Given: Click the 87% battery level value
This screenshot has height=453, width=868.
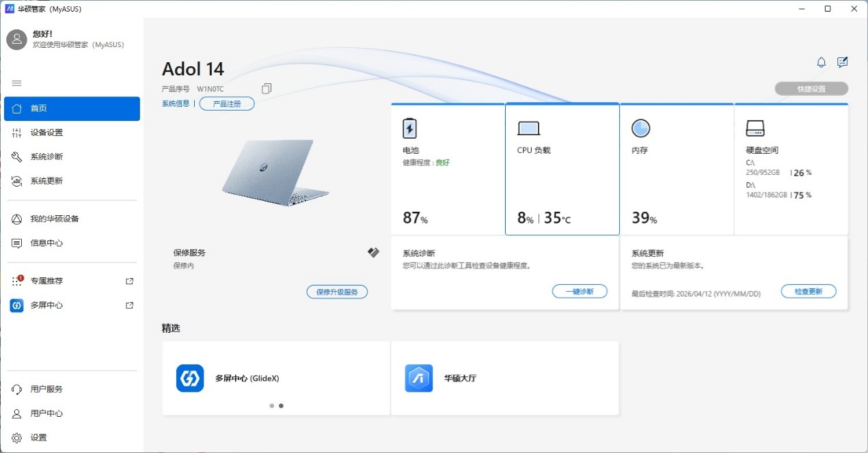Looking at the screenshot, I should click(416, 218).
